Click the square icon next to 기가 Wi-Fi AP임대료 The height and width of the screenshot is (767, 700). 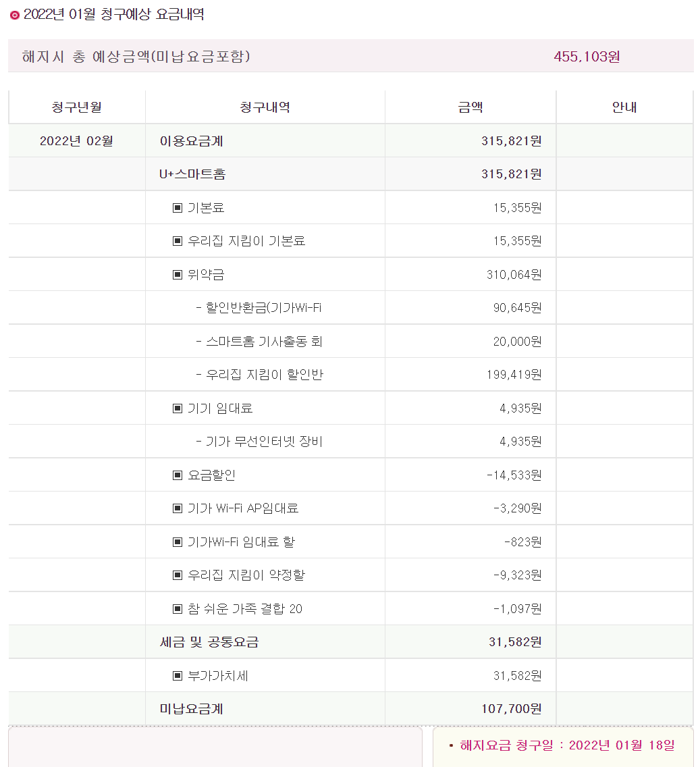178,508
